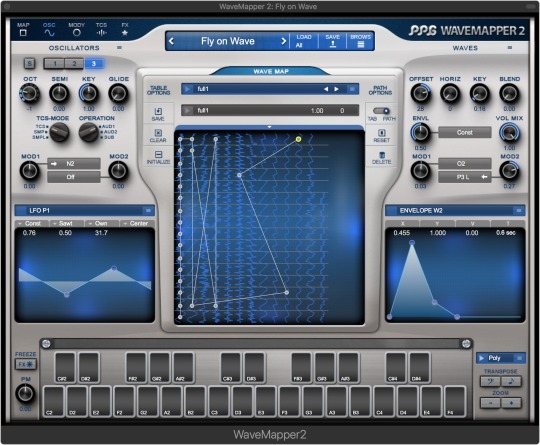Click INITIALIZE wave map icon
The image size is (540, 445).
coord(158,154)
